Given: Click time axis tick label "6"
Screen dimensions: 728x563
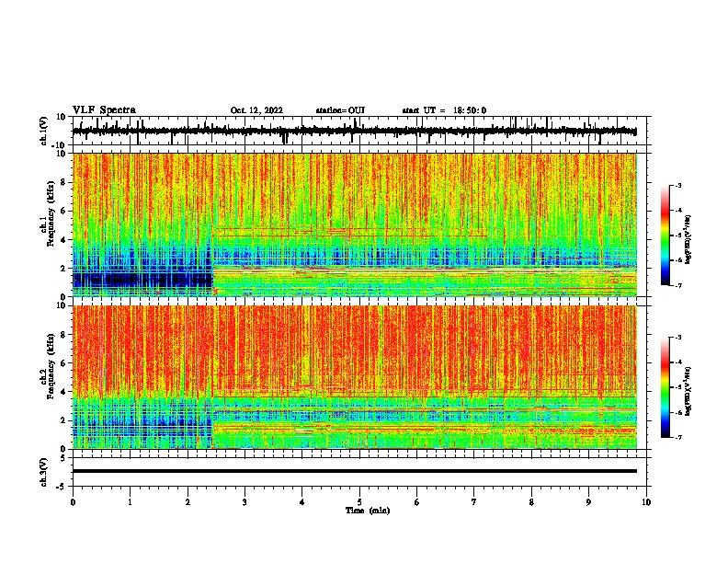Looking at the screenshot, I should (416, 502).
